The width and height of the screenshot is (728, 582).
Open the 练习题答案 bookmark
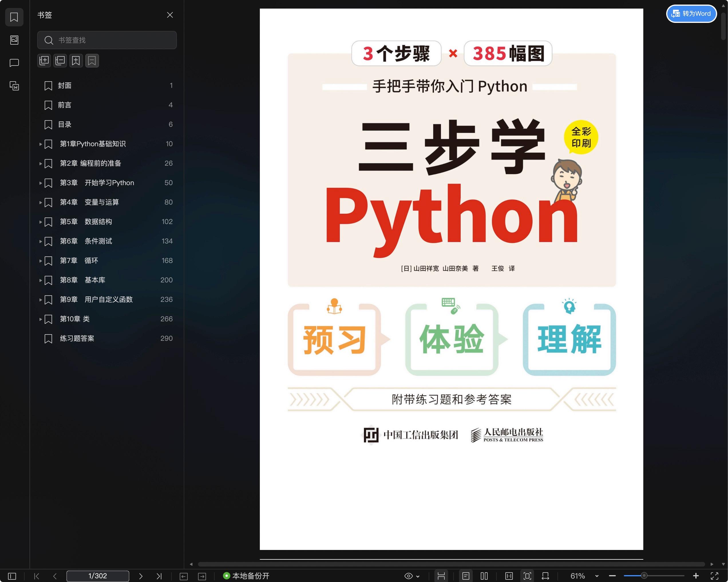point(107,338)
